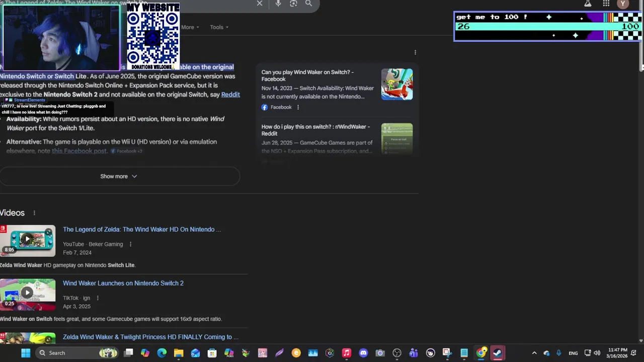Submit search with magnifying glass icon
Screen dimensions: 644x362
pyautogui.click(x=308, y=4)
